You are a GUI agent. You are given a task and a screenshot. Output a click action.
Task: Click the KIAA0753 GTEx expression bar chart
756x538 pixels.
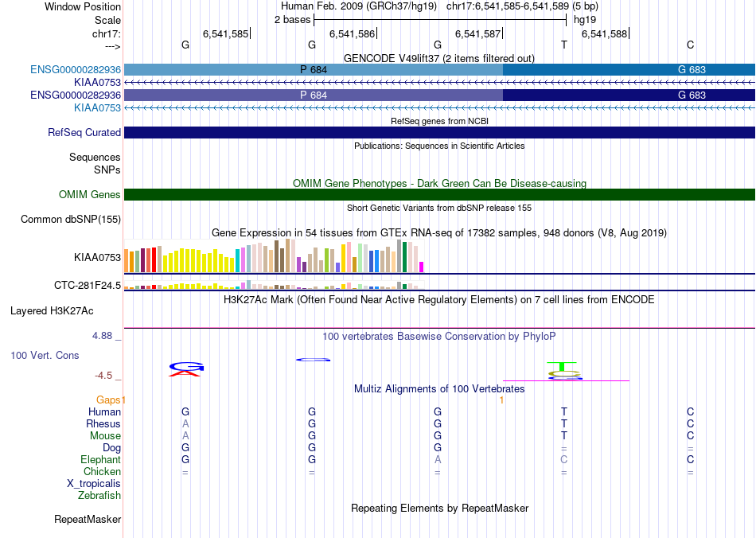tap(274, 256)
